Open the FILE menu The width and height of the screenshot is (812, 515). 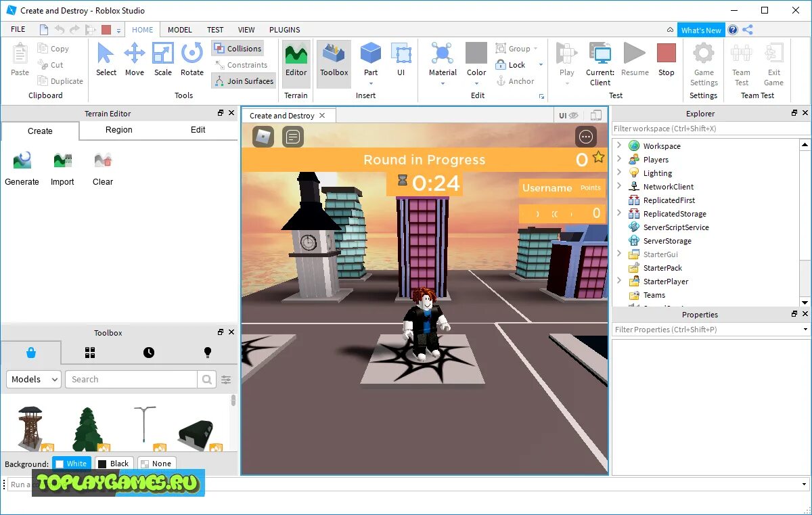pos(18,29)
